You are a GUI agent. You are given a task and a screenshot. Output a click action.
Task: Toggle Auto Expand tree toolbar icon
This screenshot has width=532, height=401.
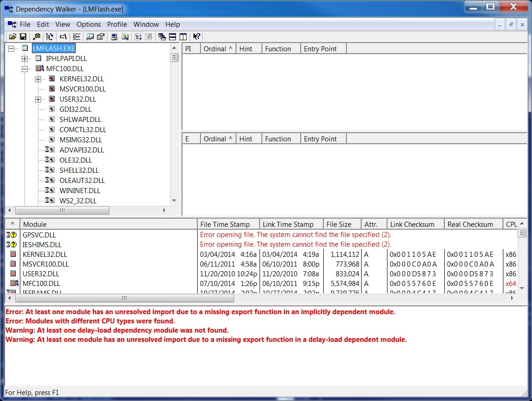tap(49, 36)
